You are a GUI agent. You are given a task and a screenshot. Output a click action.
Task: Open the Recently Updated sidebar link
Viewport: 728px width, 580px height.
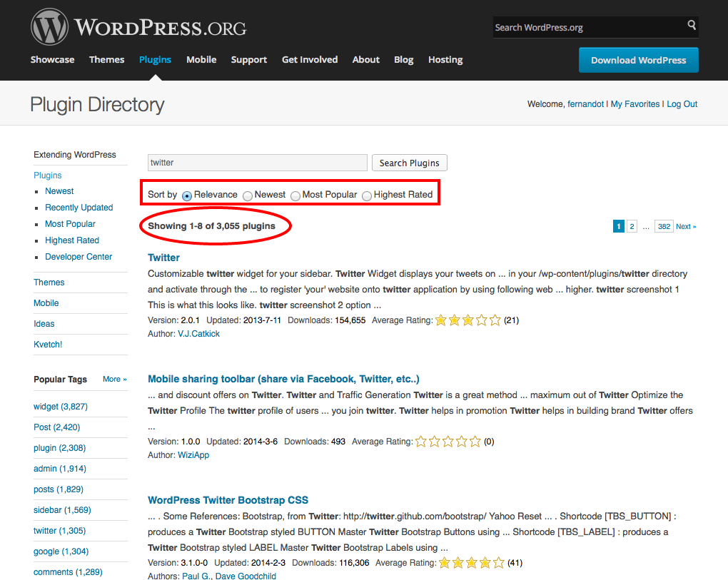click(79, 208)
